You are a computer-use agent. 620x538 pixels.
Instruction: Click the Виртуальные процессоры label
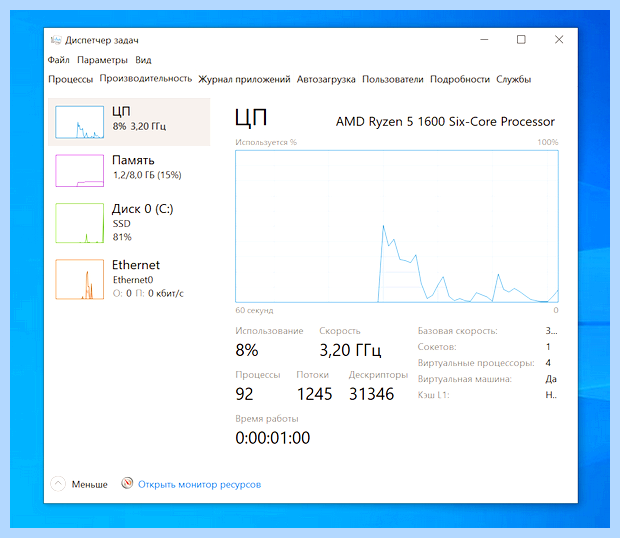(x=476, y=363)
